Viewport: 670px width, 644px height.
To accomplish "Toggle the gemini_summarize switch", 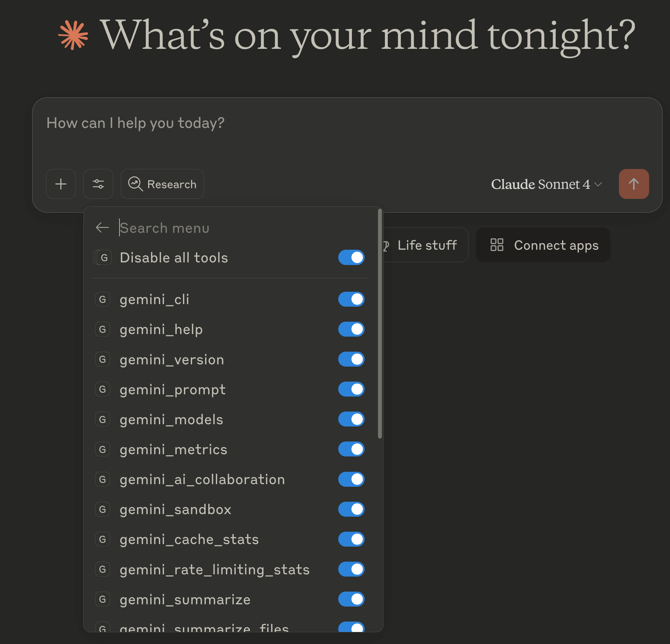I will [351, 599].
